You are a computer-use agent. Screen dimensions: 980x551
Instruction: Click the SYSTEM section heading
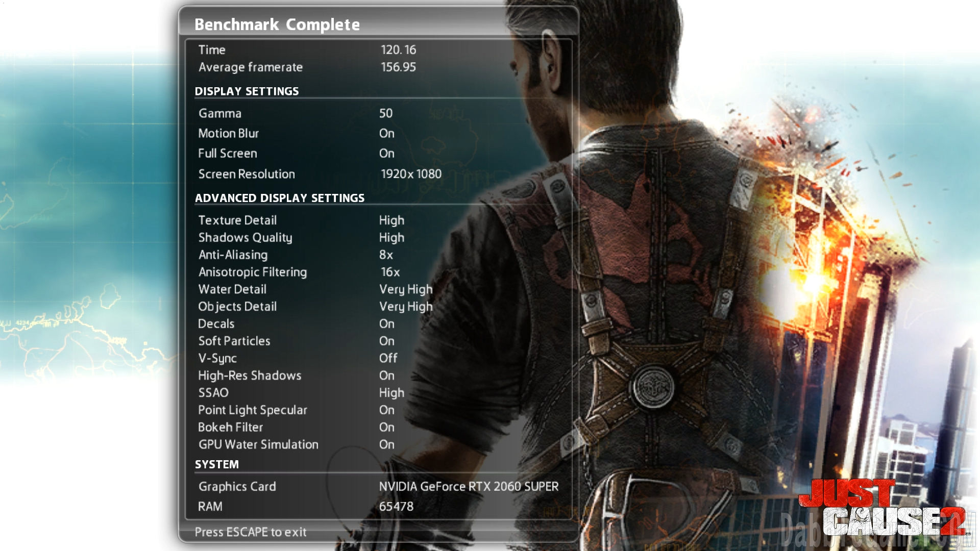216,464
